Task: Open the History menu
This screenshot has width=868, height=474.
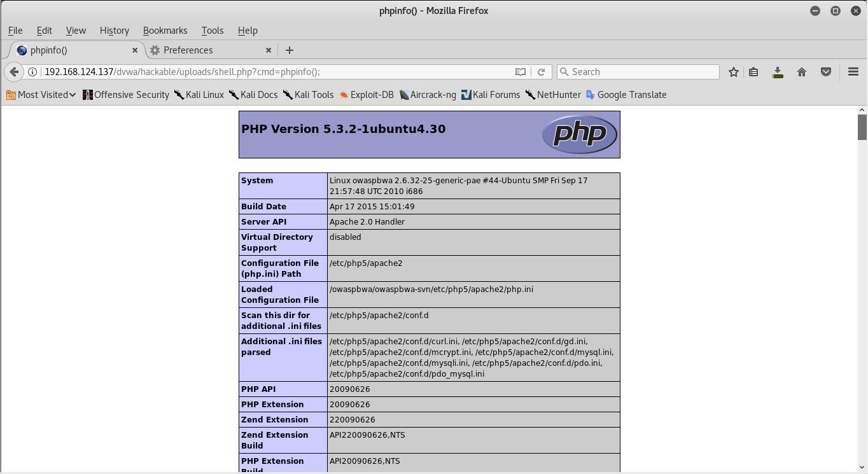Action: (115, 31)
